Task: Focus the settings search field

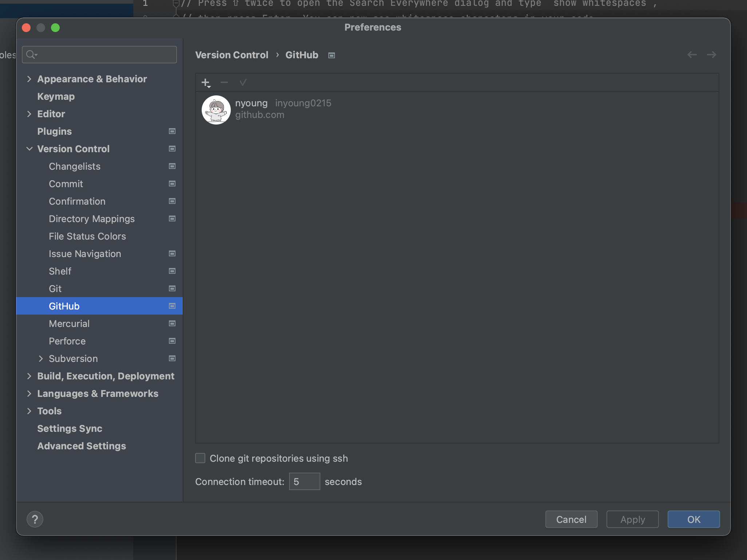Action: coord(99,55)
